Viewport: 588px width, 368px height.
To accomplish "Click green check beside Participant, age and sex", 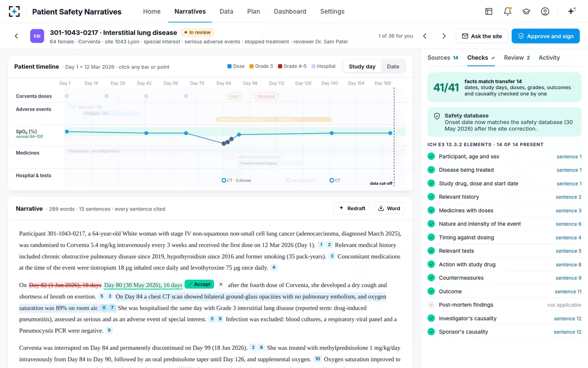I will [x=431, y=156].
